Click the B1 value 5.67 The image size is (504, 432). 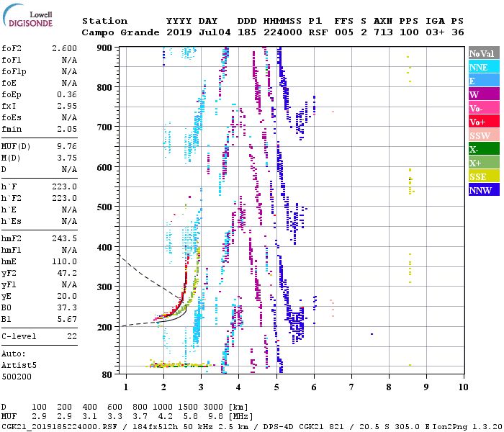point(67,319)
